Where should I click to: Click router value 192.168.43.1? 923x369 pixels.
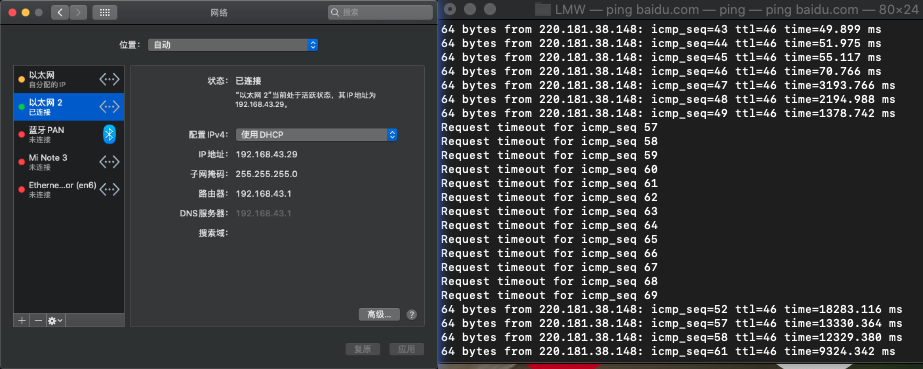point(264,194)
